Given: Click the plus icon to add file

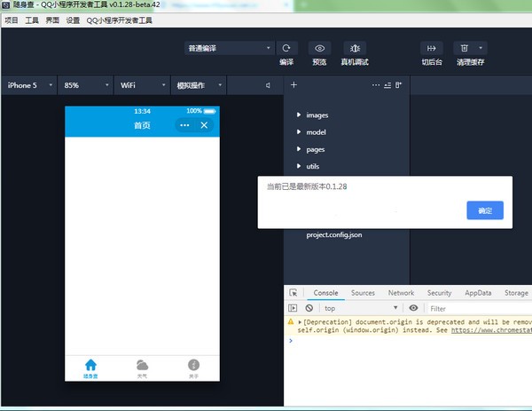Looking at the screenshot, I should pyautogui.click(x=293, y=85).
